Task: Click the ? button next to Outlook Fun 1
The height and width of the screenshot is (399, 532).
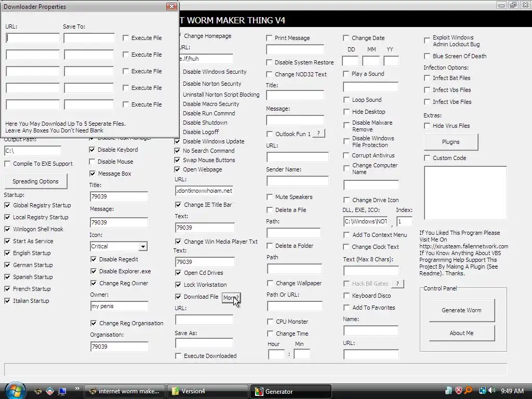Action: click(x=318, y=134)
